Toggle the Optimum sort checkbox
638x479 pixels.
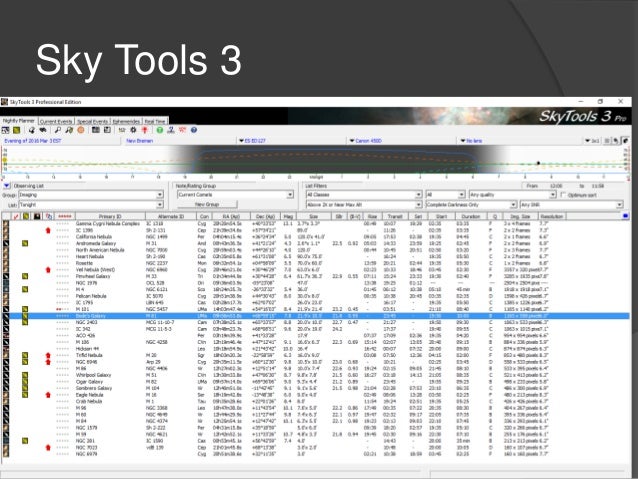coord(564,195)
